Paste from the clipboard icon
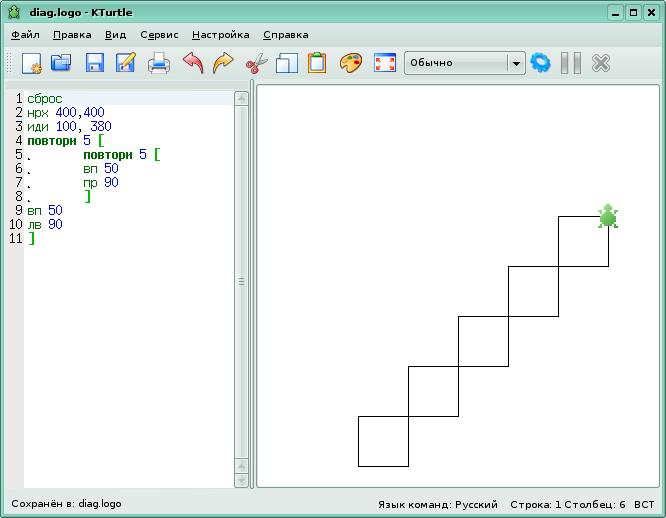 pos(317,63)
